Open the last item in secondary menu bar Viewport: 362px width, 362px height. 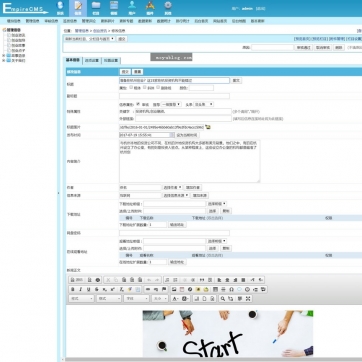pos(257,21)
